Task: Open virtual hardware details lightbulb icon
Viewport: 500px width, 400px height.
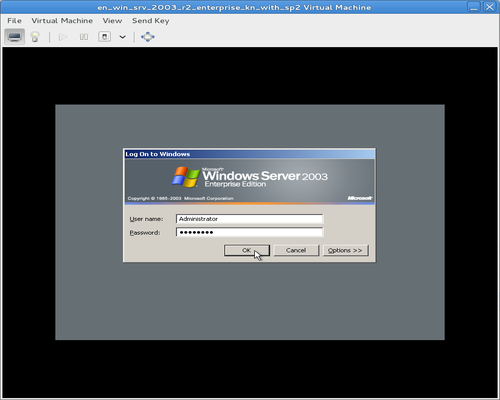Action: click(x=35, y=37)
